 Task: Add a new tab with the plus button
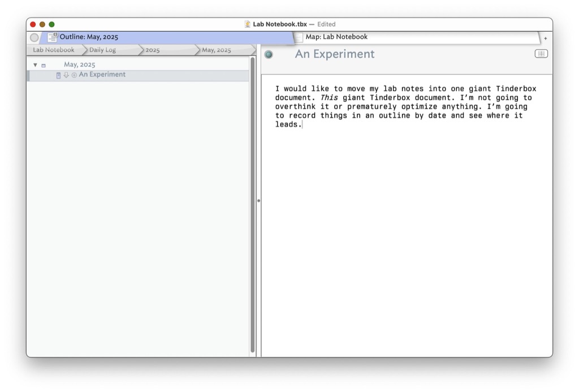click(x=546, y=38)
